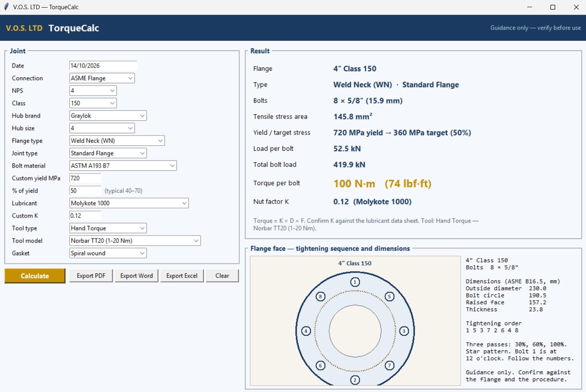Maximize the TorqueCalc window
The width and height of the screenshot is (586, 392).
tap(553, 7)
